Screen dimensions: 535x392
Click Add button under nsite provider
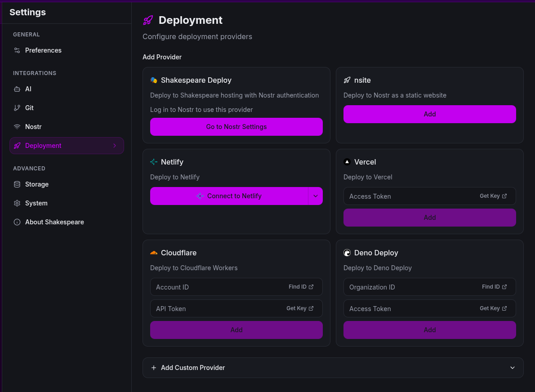pos(429,114)
